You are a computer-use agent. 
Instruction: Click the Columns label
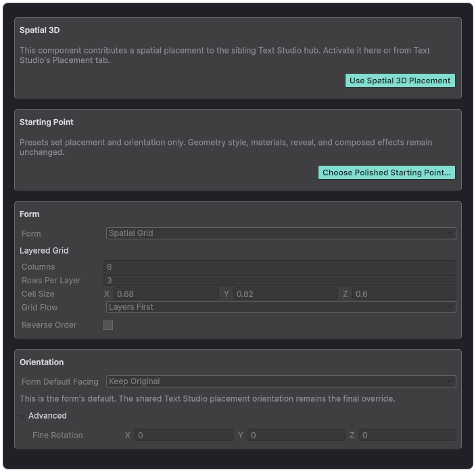39,267
